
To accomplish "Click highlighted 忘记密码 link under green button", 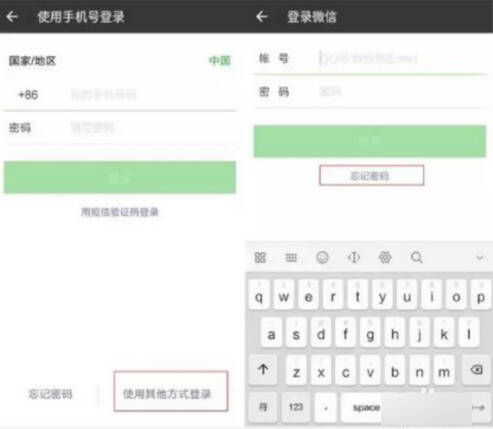I will click(370, 176).
